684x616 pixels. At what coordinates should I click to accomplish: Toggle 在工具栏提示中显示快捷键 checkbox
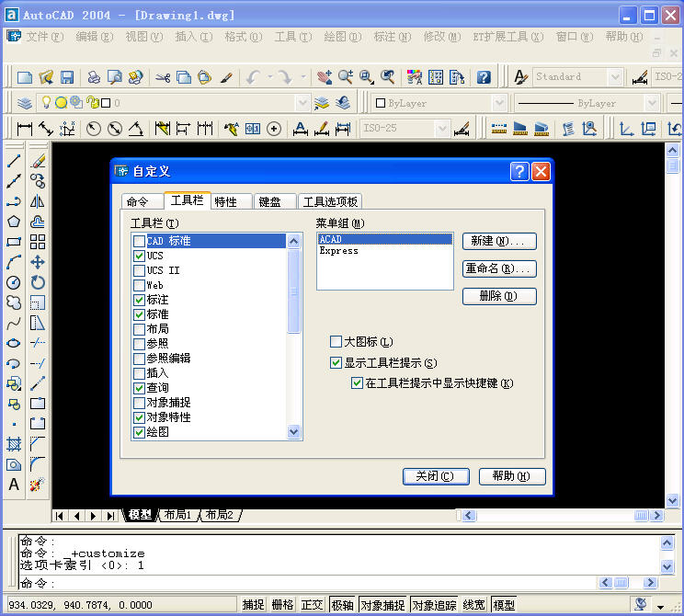[x=357, y=383]
